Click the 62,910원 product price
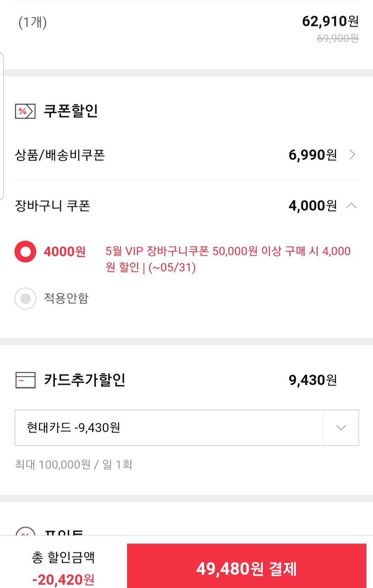 pos(330,21)
